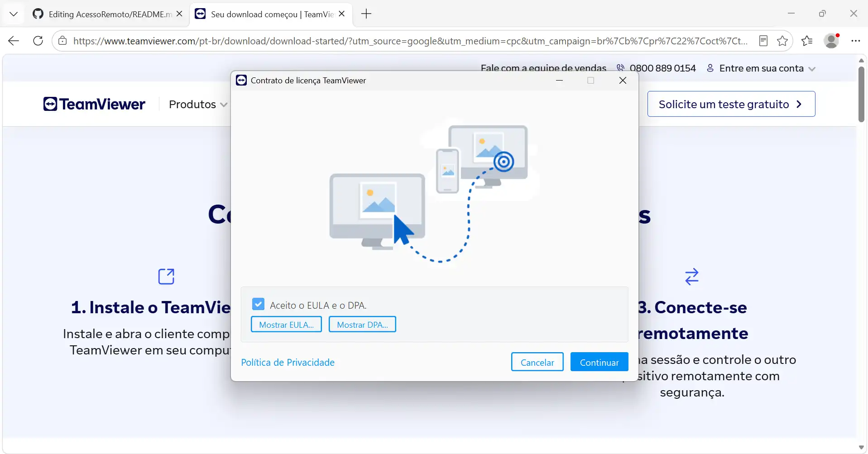Minimize the browser window
The image size is (868, 454).
pos(791,14)
